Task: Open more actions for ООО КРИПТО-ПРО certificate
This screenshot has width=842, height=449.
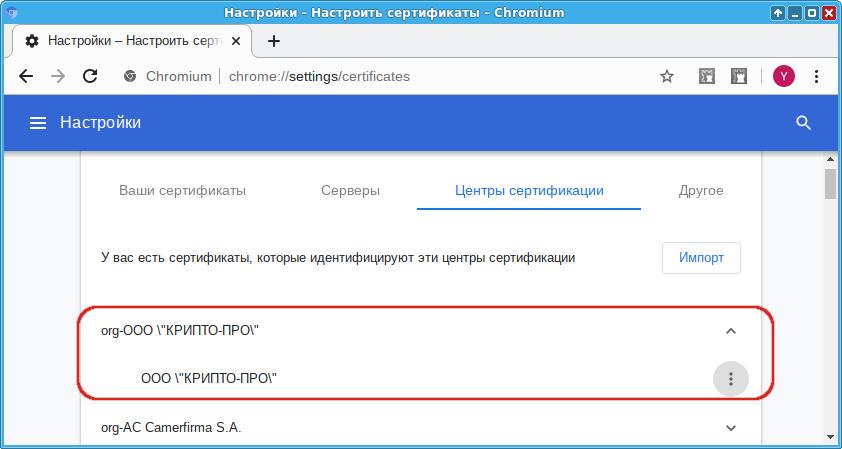Action: [730, 379]
